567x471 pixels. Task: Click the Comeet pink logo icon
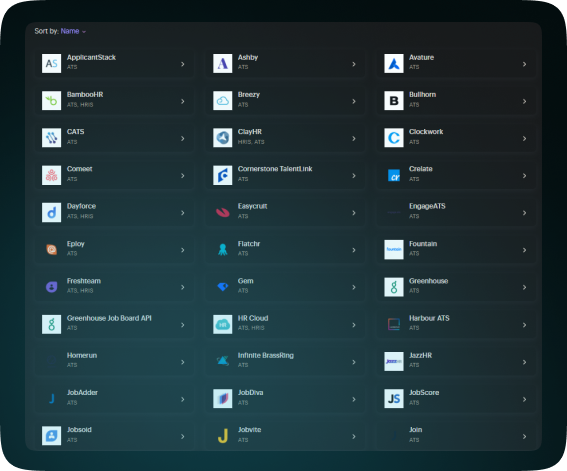tap(51, 175)
